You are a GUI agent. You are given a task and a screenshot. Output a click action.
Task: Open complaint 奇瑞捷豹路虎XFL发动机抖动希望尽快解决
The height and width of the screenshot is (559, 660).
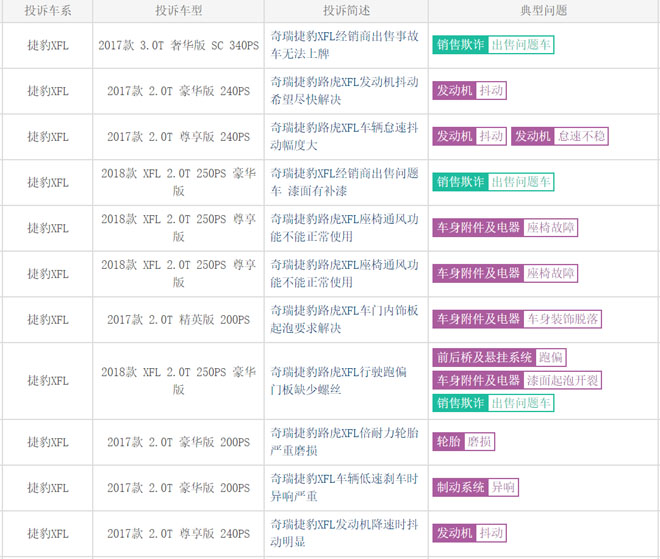coord(344,91)
